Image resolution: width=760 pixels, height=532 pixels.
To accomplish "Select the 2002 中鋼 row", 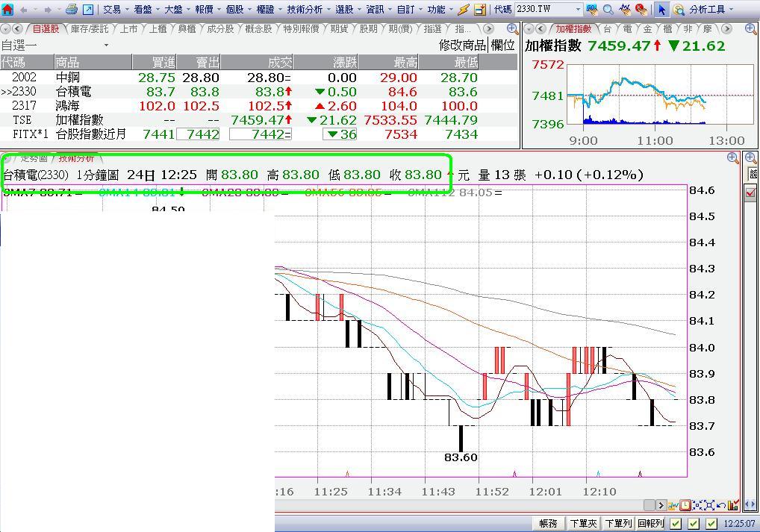I will click(x=258, y=78).
